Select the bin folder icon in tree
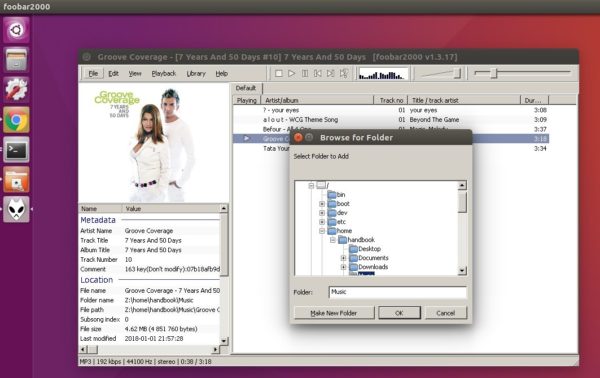The height and width of the screenshot is (378, 600). (x=331, y=195)
